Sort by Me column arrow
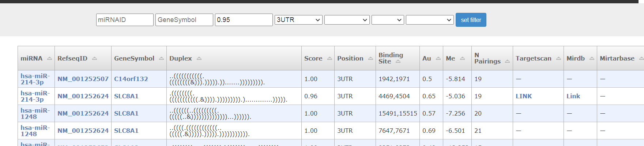 pyautogui.click(x=462, y=58)
